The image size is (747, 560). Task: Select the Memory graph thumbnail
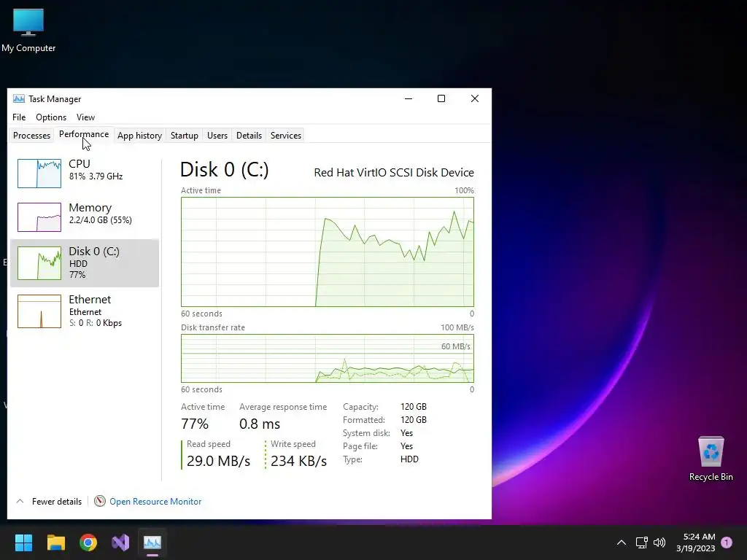pos(39,217)
